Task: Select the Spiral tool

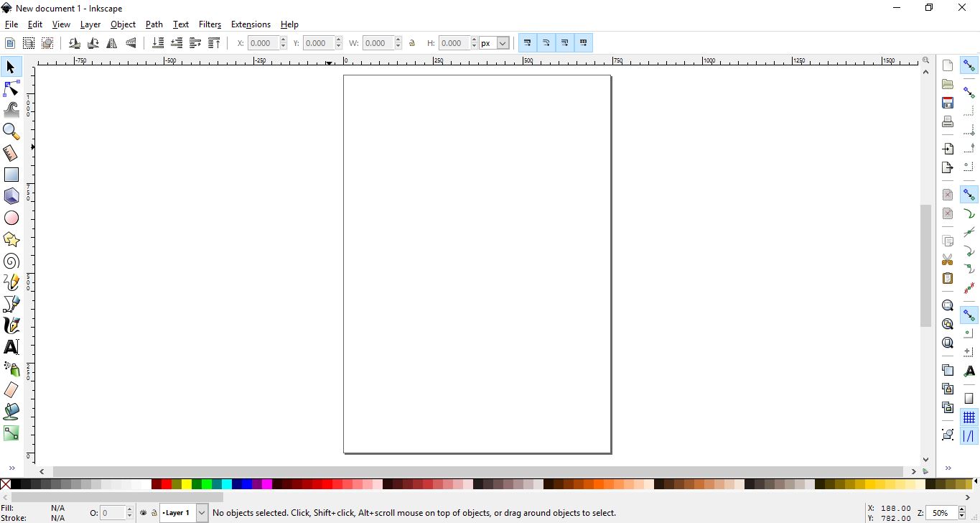Action: [11, 260]
